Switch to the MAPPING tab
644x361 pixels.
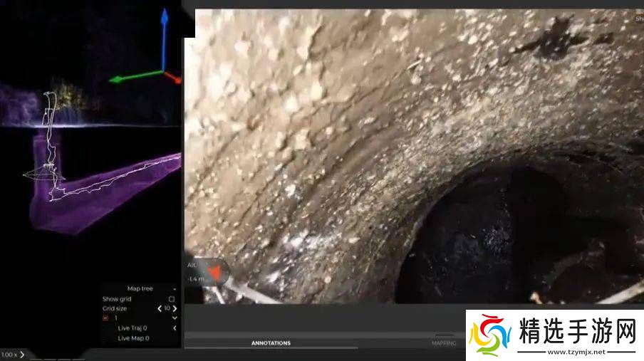[444, 343]
